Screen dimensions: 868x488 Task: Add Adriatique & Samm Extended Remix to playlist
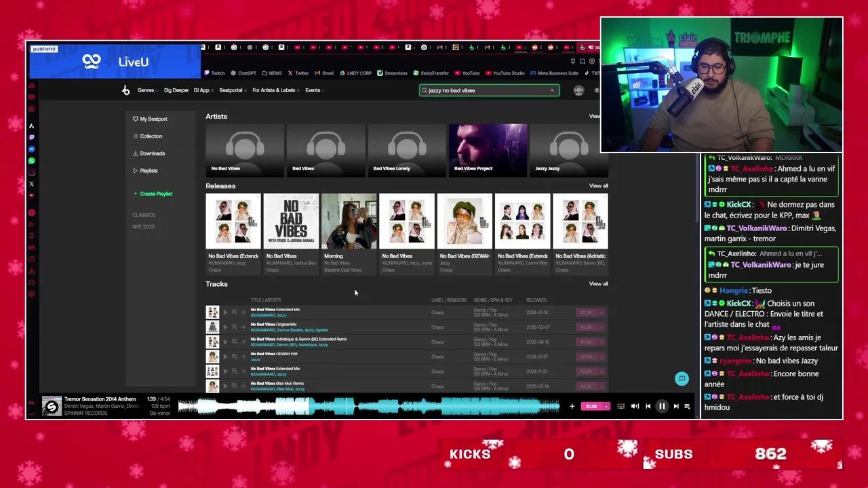point(243,342)
